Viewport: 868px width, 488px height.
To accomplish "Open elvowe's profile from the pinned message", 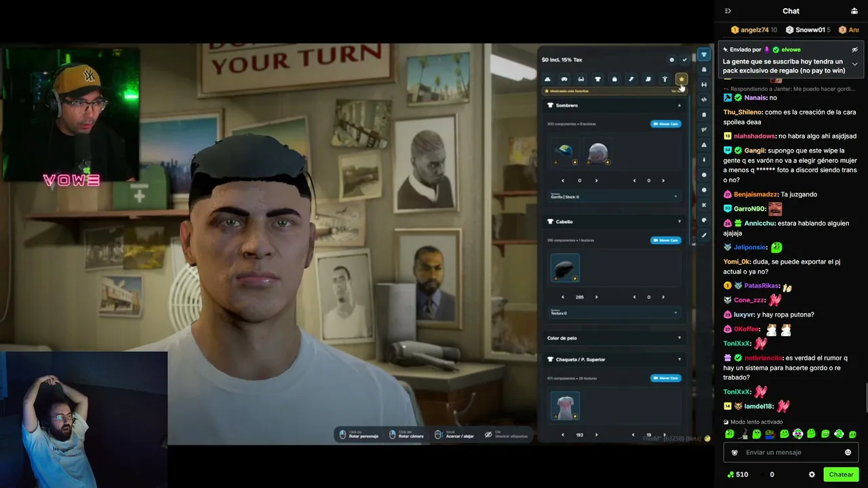I will pos(791,49).
